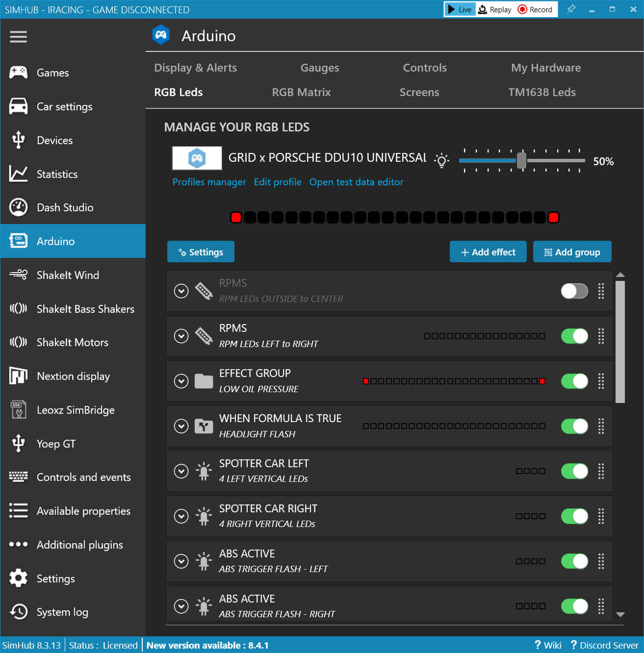Open the hamburger menu in the sidebar
The height and width of the screenshot is (653, 644).
click(x=18, y=37)
